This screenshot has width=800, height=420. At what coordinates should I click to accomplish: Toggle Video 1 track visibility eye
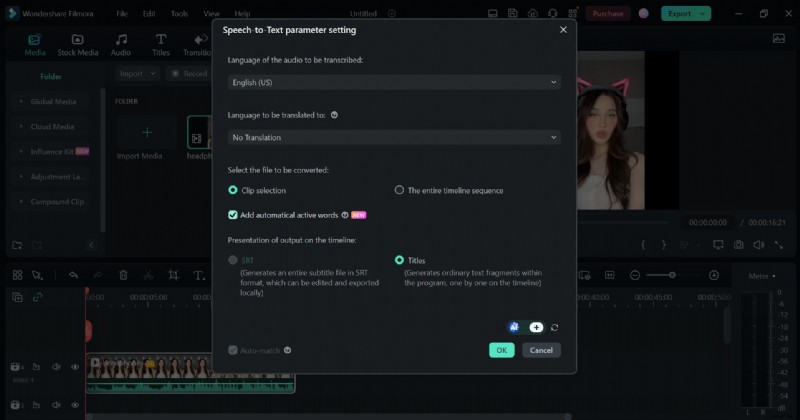(75, 367)
